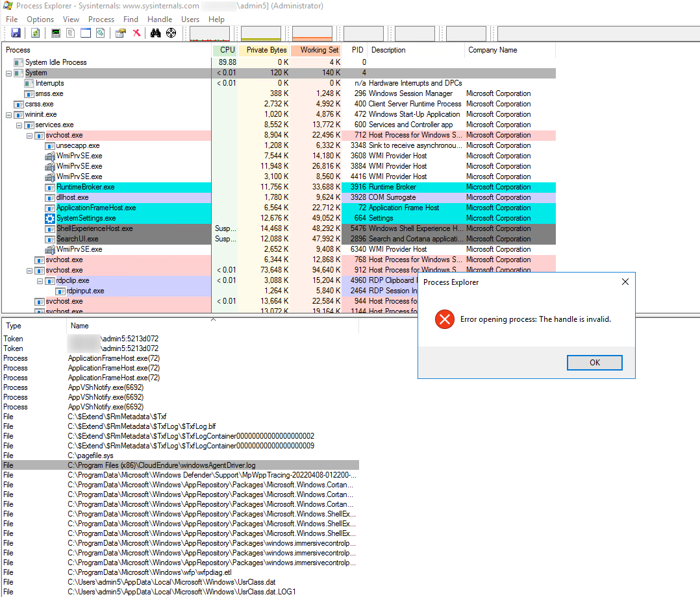This screenshot has height=597, width=700.
Task: Open the Users menu
Action: pyautogui.click(x=190, y=19)
